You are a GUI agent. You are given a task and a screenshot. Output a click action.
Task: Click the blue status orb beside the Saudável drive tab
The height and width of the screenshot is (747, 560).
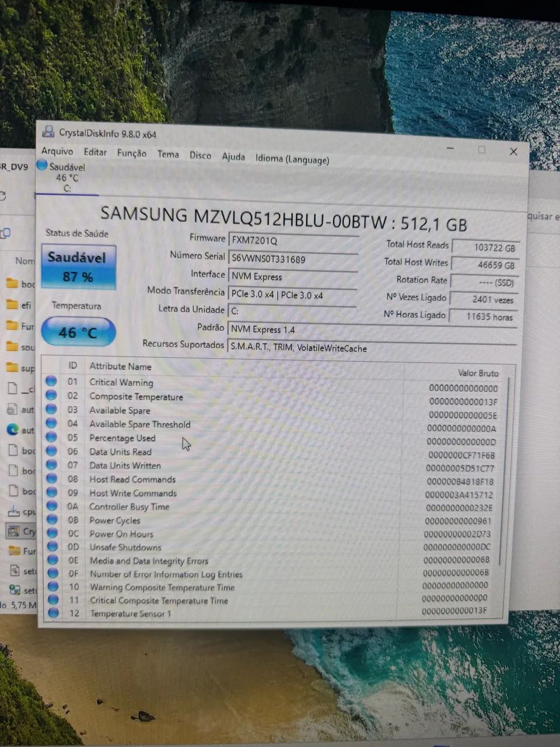(42, 165)
